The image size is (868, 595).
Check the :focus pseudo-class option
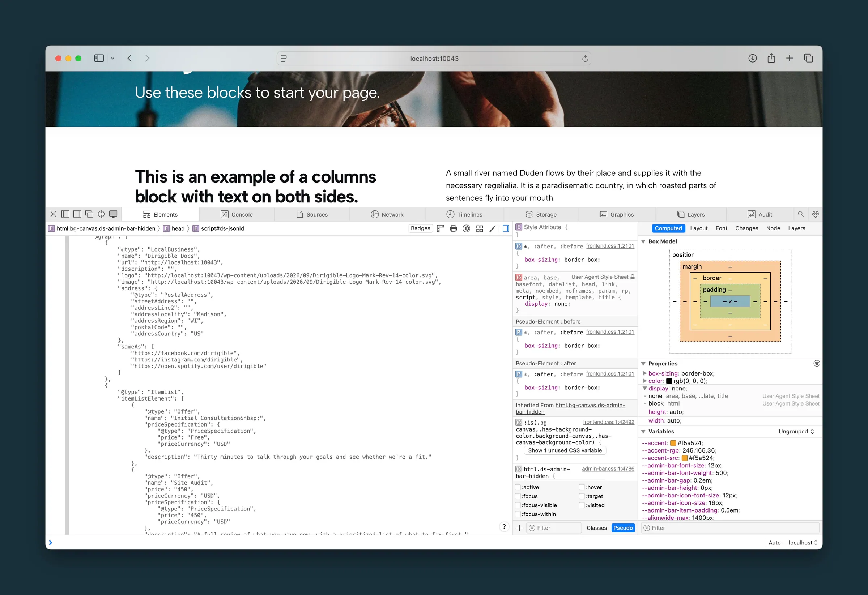[x=518, y=496]
